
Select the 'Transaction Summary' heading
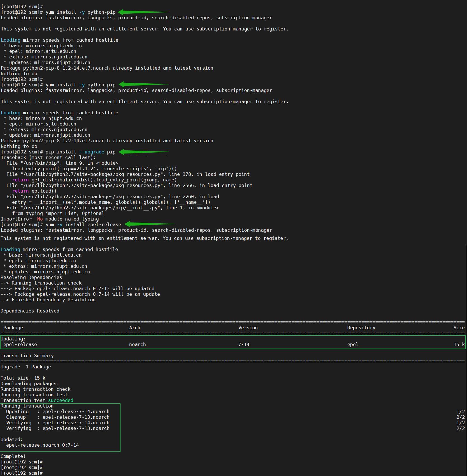click(27, 356)
